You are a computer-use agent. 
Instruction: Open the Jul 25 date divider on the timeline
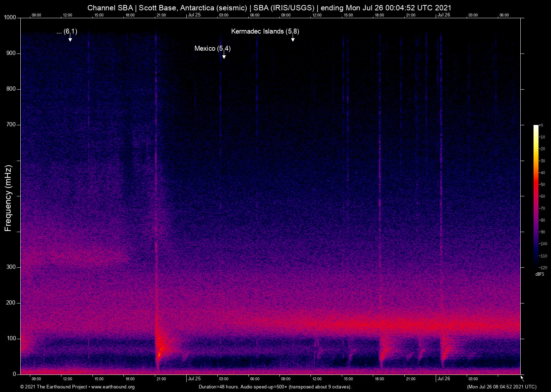(194, 15)
